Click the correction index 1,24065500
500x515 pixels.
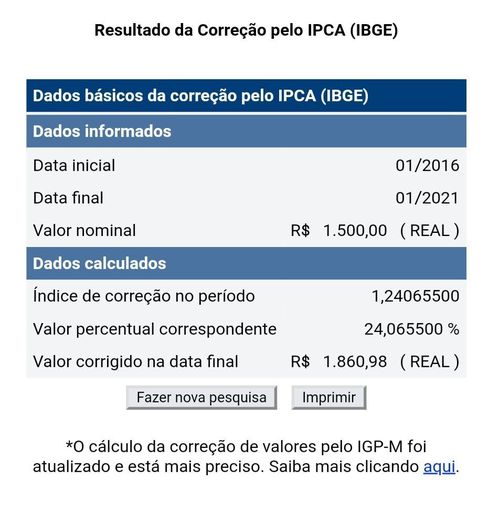[415, 296]
